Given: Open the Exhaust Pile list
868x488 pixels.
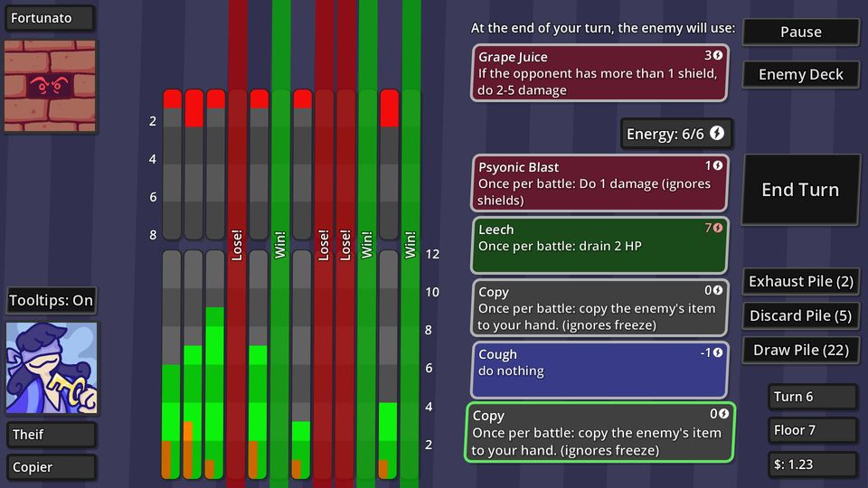Looking at the screenshot, I should click(x=800, y=281).
